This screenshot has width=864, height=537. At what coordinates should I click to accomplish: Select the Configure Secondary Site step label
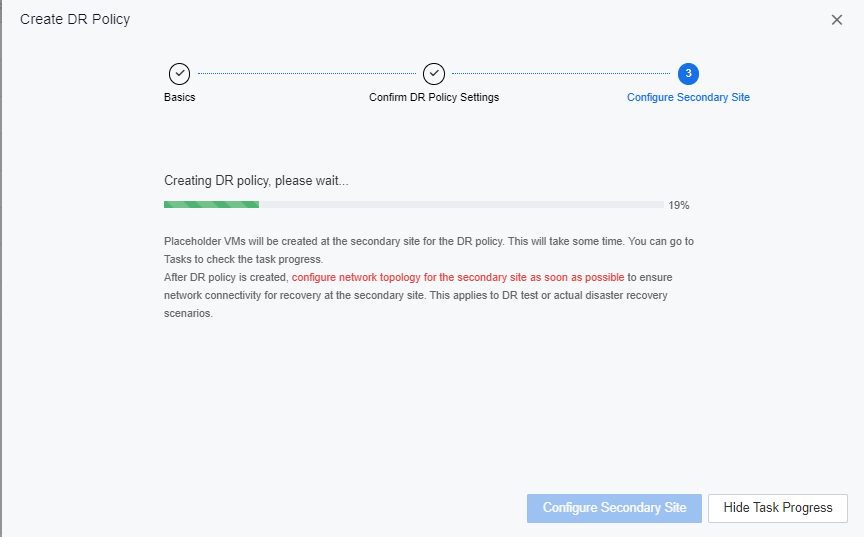[688, 97]
